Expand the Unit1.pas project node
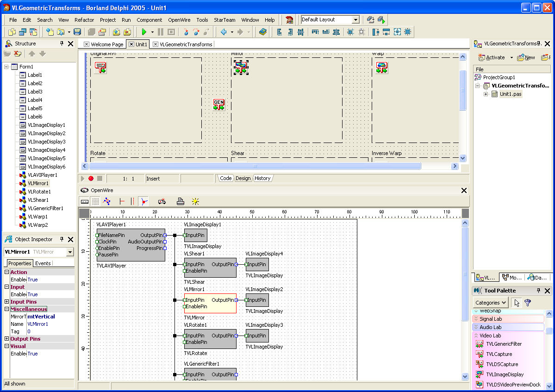The height and width of the screenshot is (392, 555). 486,94
